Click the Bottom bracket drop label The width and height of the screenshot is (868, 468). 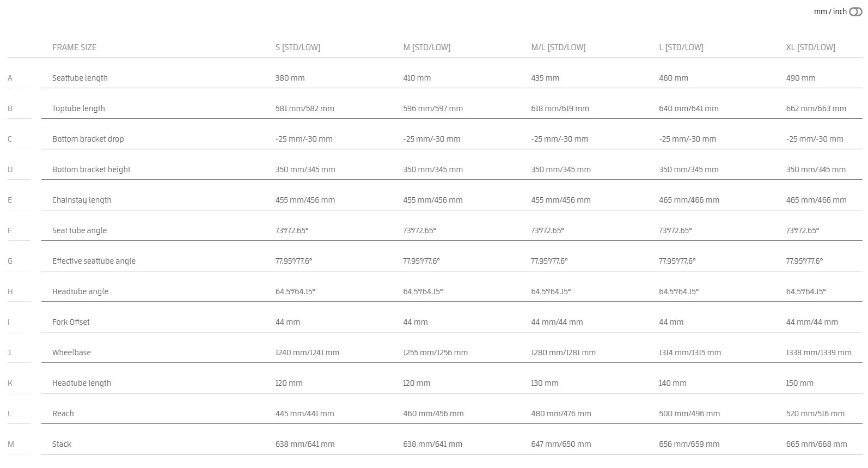point(88,139)
